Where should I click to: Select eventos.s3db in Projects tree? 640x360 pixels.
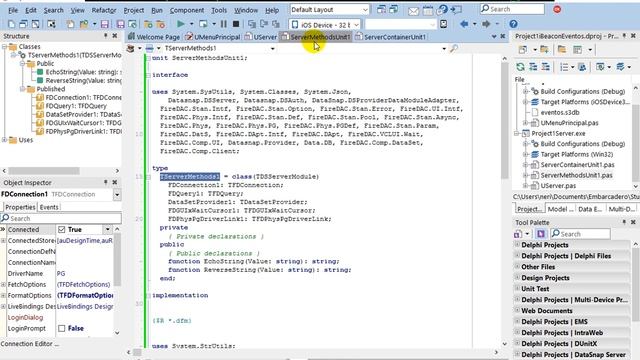point(560,112)
